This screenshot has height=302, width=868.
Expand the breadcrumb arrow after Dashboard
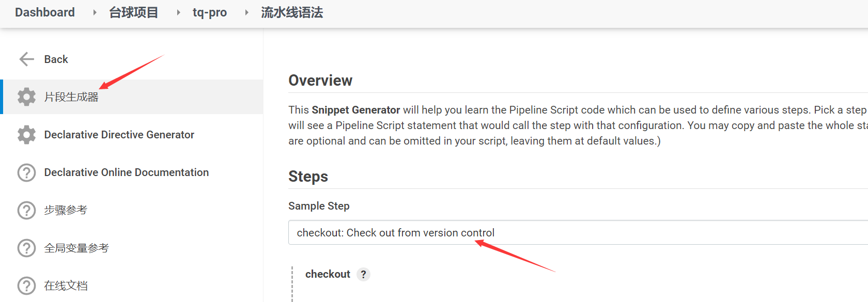[95, 12]
